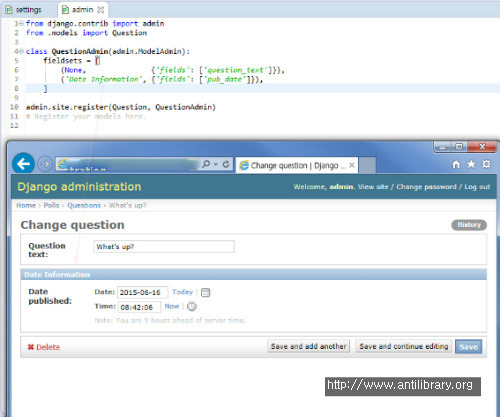This screenshot has width=500, height=417.
Task: Click the Date input field
Action: (x=142, y=292)
